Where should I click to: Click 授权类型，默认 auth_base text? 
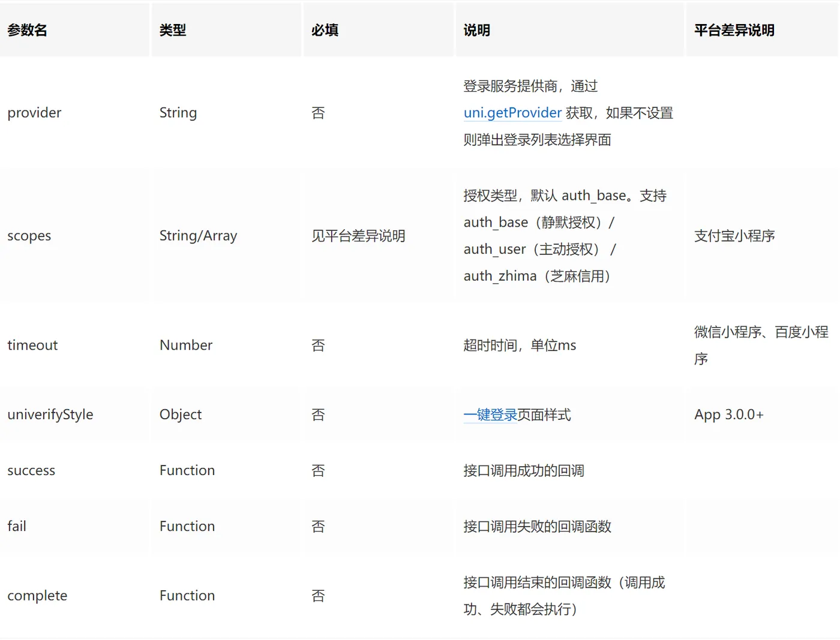tap(545, 196)
